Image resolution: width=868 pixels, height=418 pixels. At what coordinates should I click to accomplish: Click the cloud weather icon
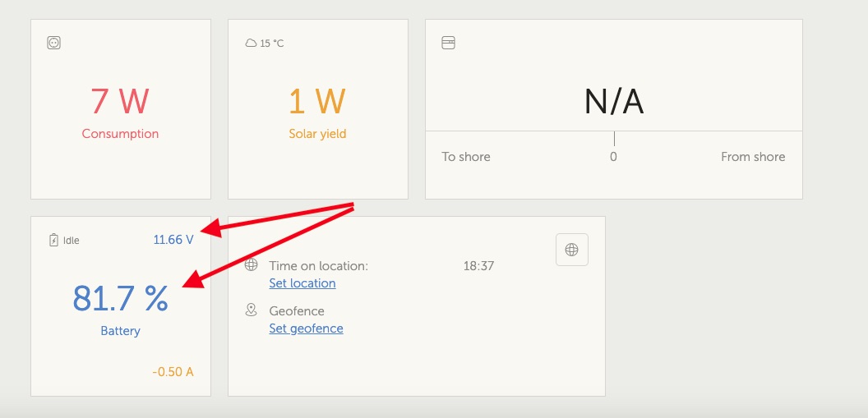pos(251,44)
